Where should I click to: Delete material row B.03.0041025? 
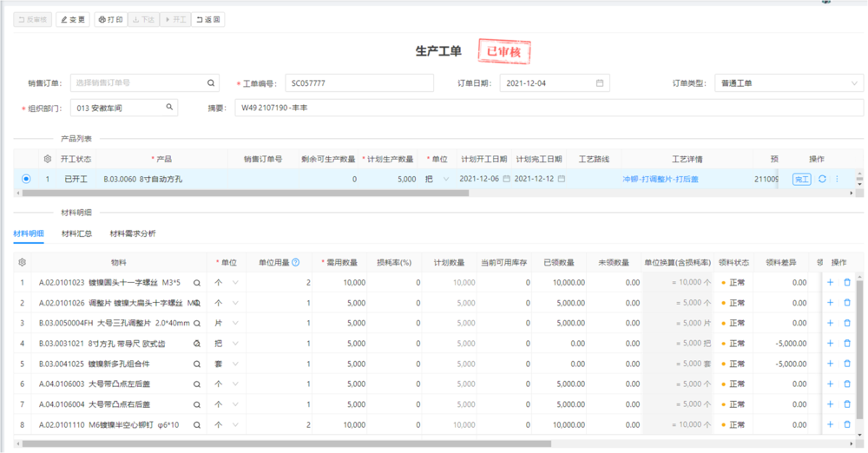(847, 364)
